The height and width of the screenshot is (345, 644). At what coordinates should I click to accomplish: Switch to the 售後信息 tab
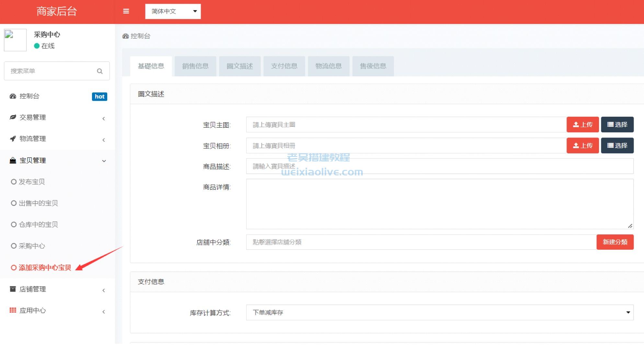click(x=373, y=66)
